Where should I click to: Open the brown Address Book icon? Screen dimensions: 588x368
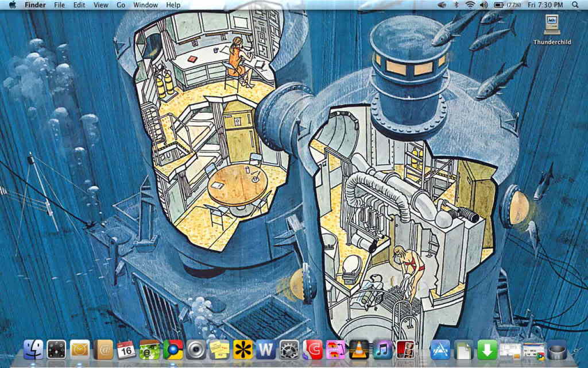[103, 350]
